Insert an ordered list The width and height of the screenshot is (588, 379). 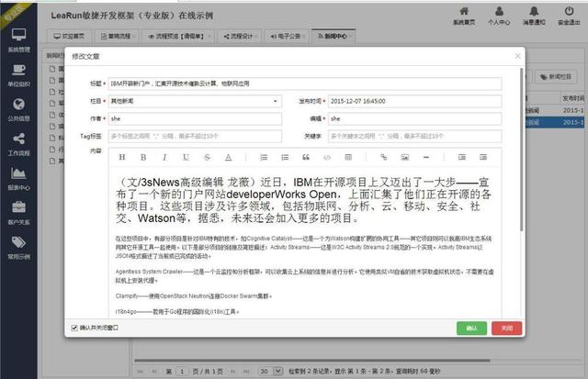[264, 157]
